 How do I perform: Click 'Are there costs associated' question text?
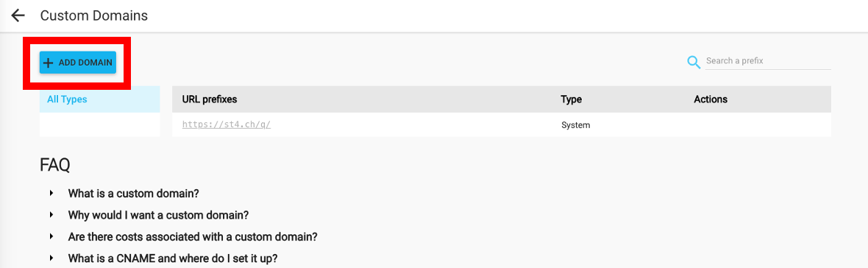[x=193, y=236]
